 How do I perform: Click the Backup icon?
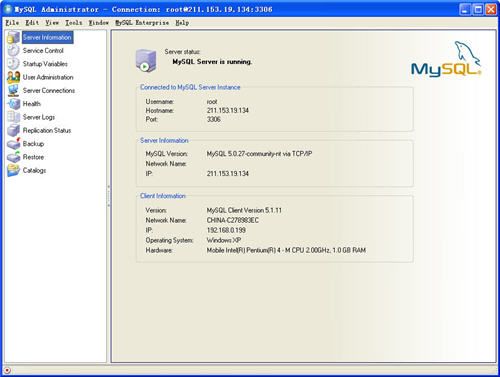tap(14, 144)
